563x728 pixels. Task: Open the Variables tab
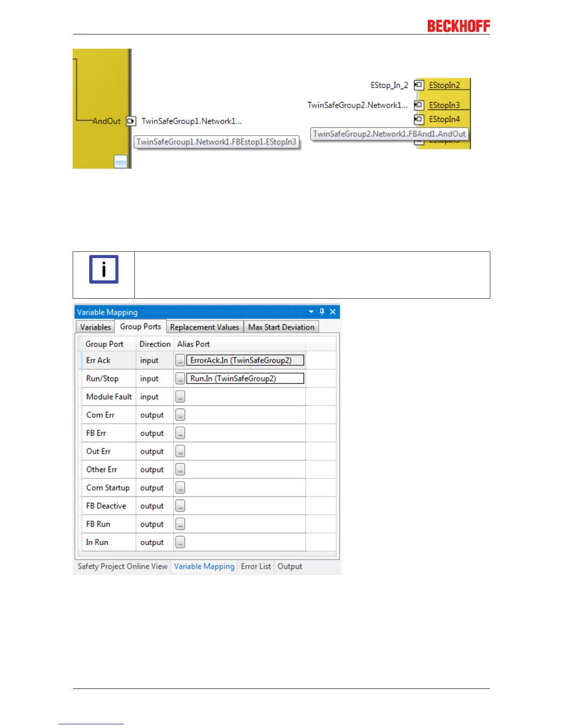click(95, 327)
